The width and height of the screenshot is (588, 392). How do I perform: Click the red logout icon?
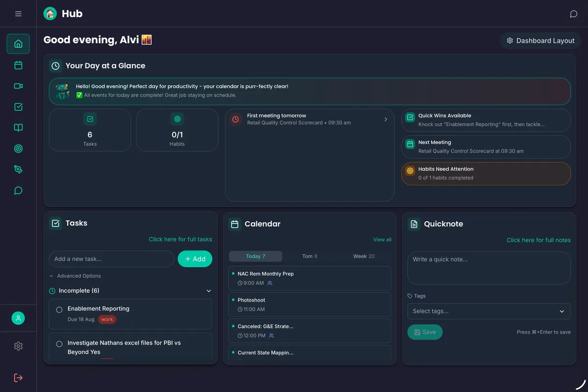pyautogui.click(x=18, y=378)
